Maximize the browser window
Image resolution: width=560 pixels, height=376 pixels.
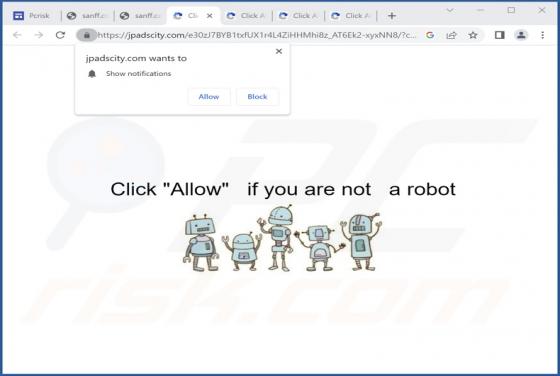[x=511, y=10]
